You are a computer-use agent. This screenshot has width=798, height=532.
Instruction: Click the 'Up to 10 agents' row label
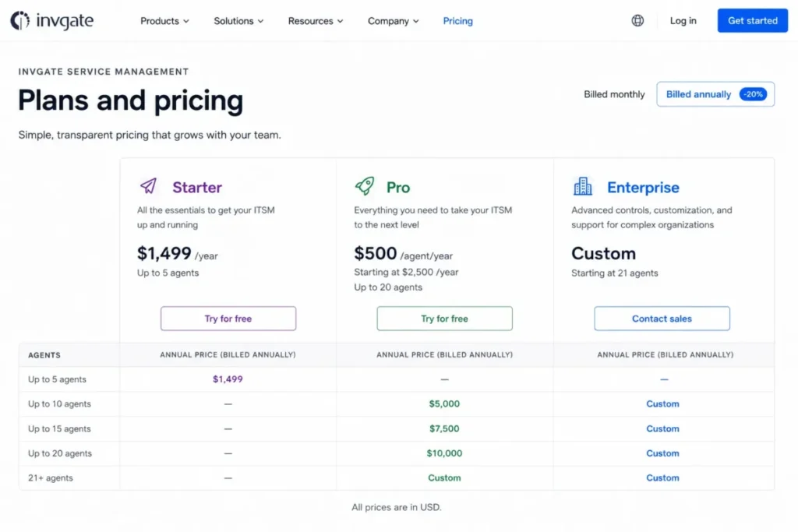tap(59, 403)
